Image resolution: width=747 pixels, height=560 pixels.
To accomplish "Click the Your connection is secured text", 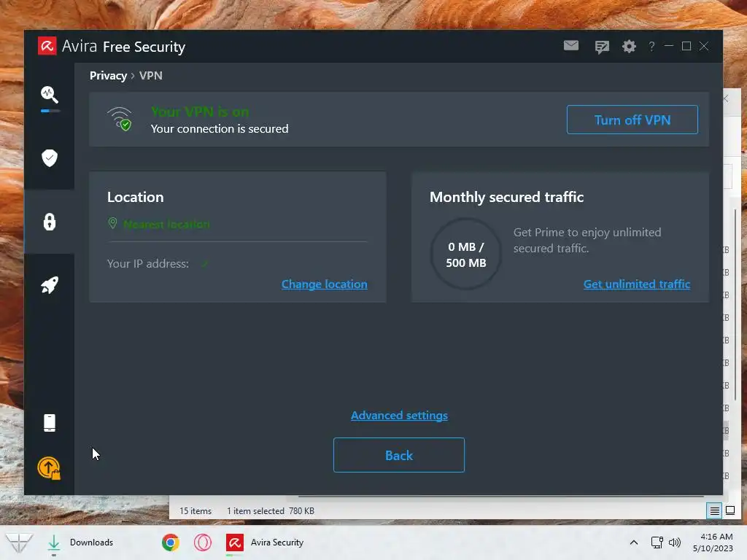I will pos(220,129).
